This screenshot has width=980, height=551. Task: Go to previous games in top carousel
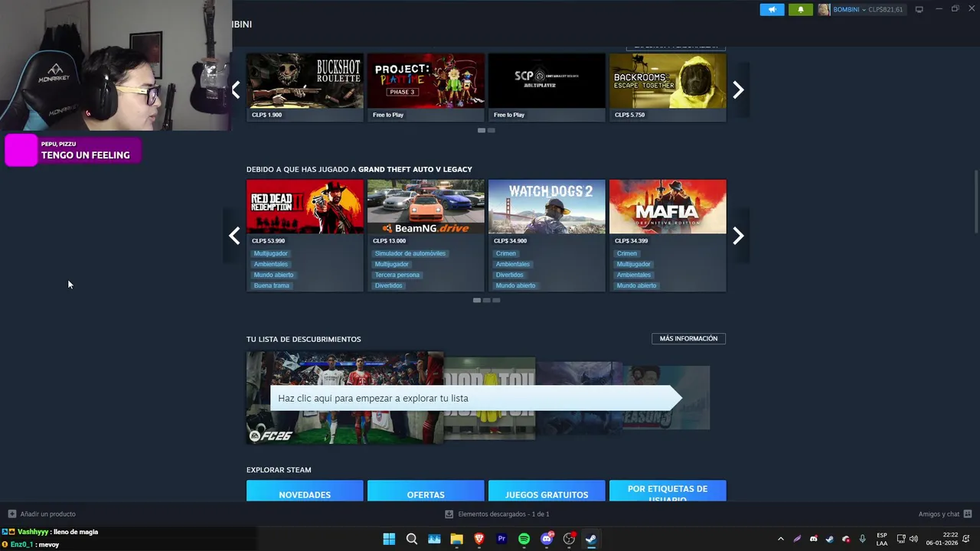[x=235, y=90]
